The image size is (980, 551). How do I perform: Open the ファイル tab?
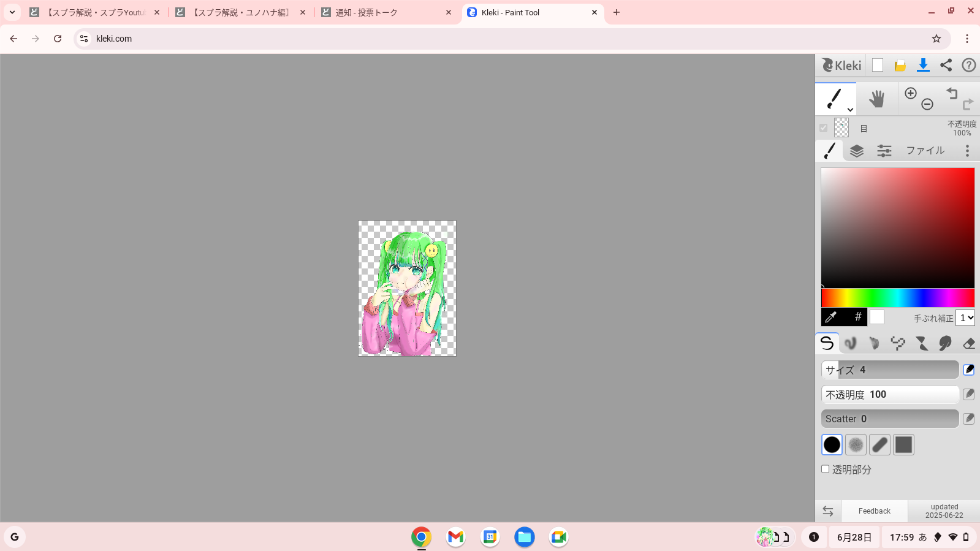click(x=925, y=151)
